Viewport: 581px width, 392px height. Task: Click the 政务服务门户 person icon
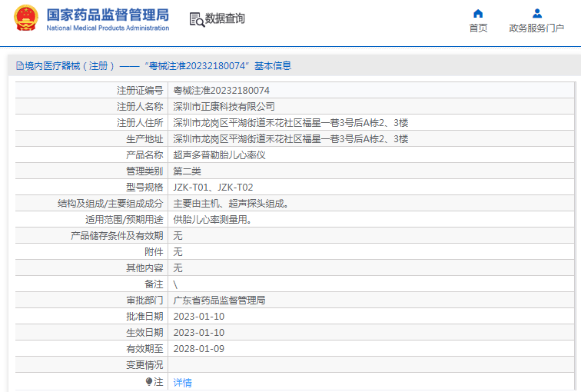[537, 14]
